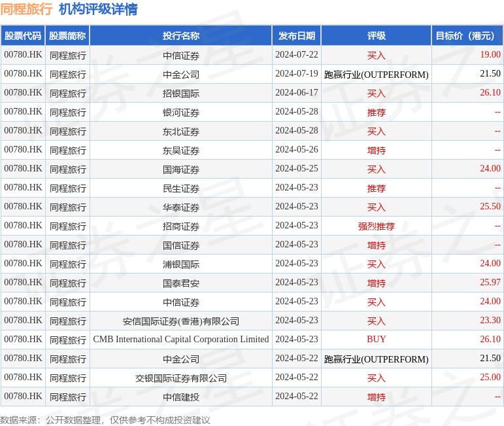Click 推荐 rating in 银河证券 row
The height and width of the screenshot is (426, 504).
click(x=377, y=113)
